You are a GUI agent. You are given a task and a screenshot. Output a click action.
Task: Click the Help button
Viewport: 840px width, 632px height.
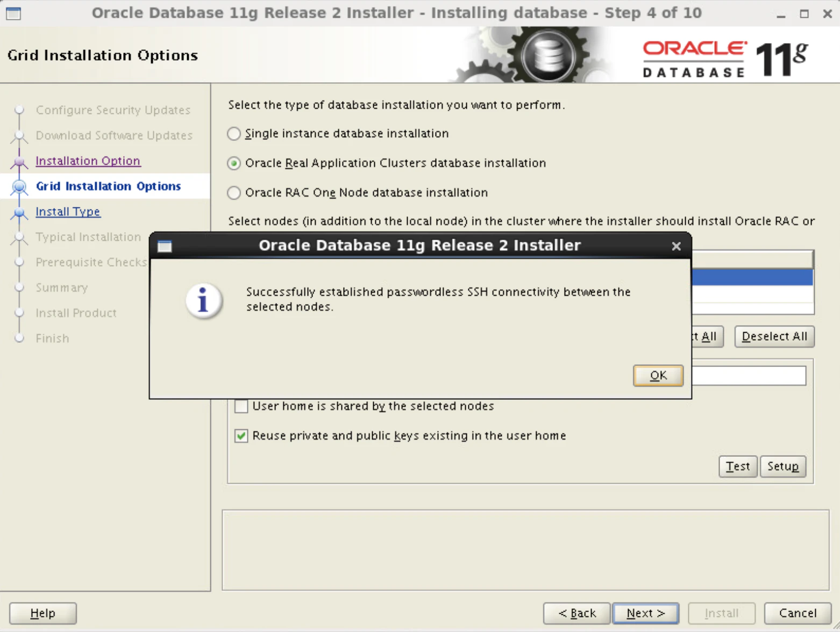[43, 613]
